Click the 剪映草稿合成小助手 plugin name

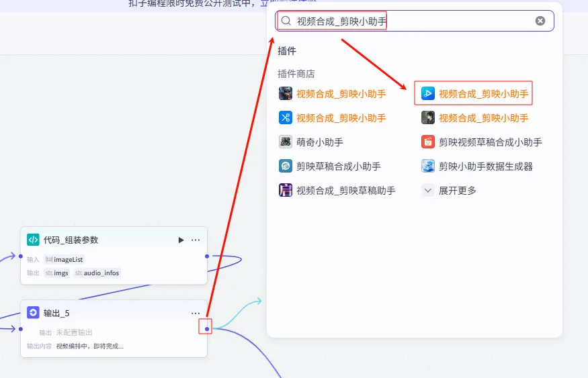[x=339, y=167]
